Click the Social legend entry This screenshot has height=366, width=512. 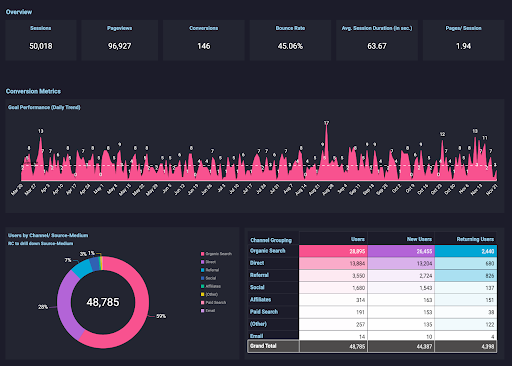[x=208, y=278]
